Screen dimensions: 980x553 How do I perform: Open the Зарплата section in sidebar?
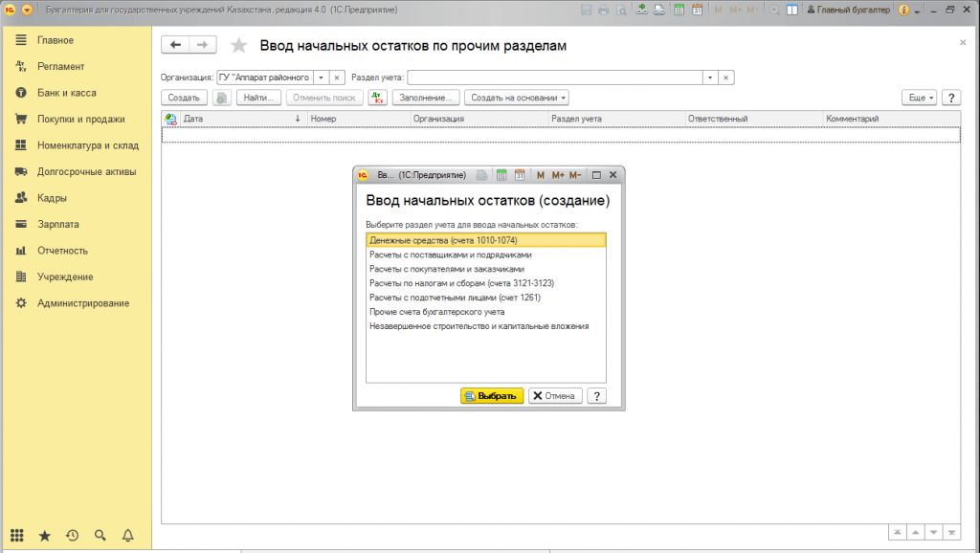57,224
